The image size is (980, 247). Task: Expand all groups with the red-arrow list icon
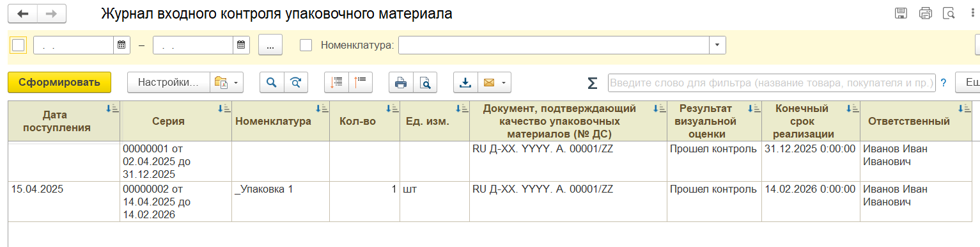pyautogui.click(x=337, y=83)
